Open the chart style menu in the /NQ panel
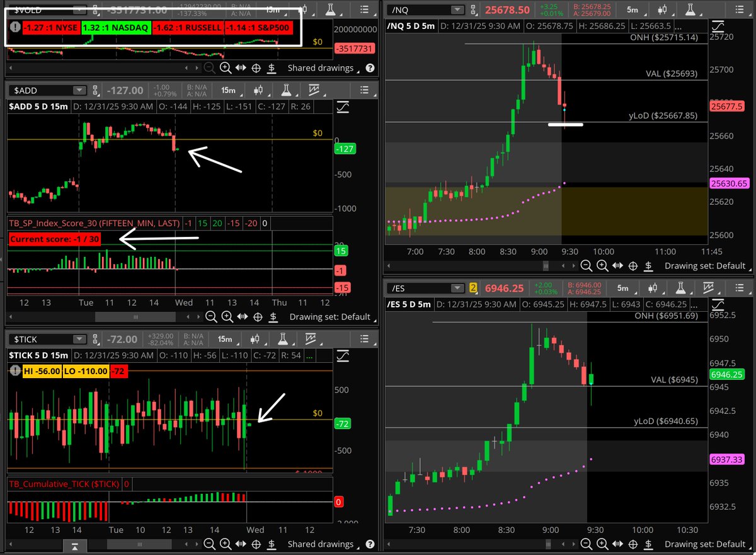The height and width of the screenshot is (555, 756). tap(661, 9)
